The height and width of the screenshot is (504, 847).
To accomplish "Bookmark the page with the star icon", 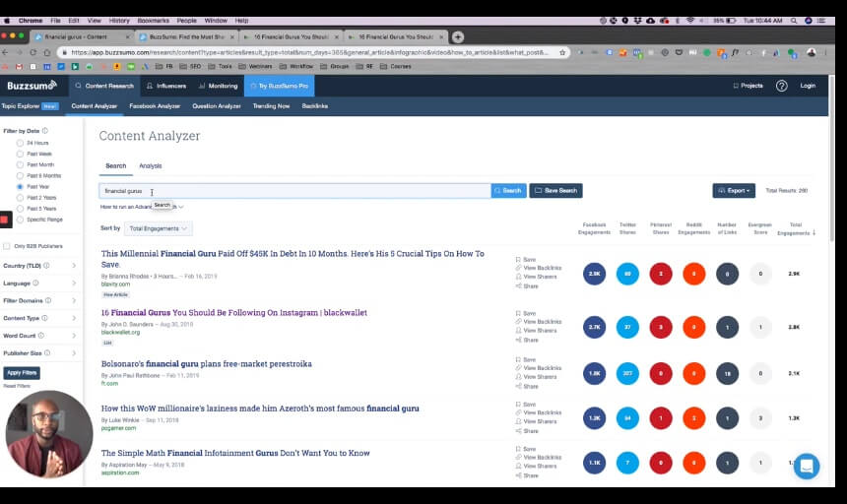I will click(x=562, y=52).
